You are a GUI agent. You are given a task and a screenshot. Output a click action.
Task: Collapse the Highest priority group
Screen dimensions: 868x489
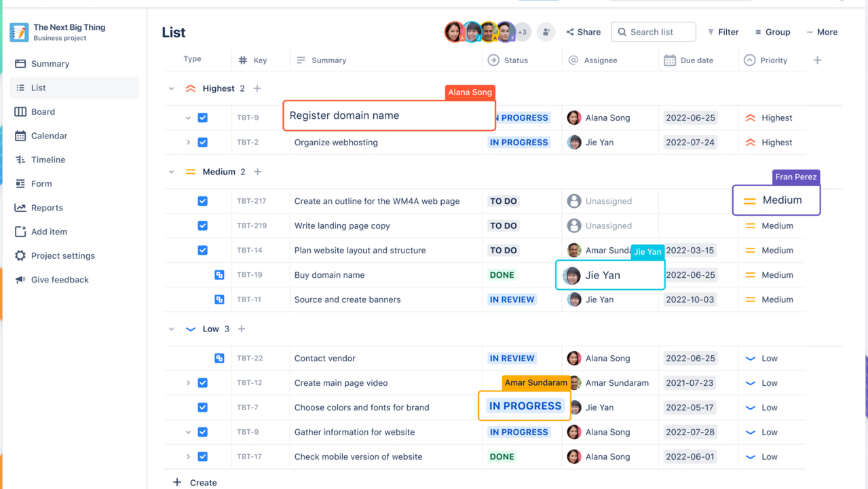coord(171,88)
